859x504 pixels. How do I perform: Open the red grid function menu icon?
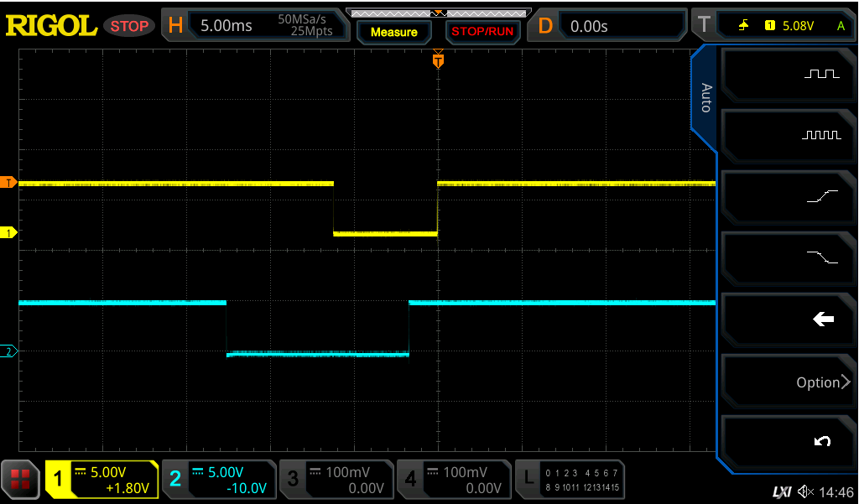coord(21,480)
